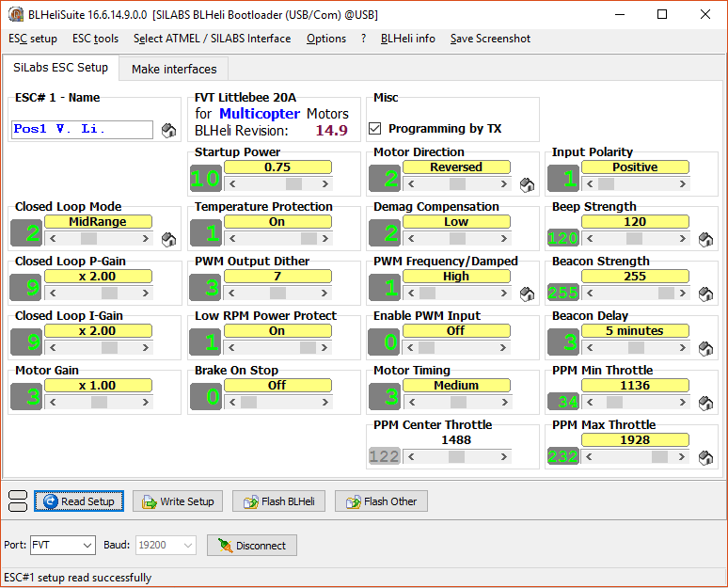Viewport: 728px width, 588px height.
Task: Reset Motor Direction using its house icon
Action: point(528,184)
